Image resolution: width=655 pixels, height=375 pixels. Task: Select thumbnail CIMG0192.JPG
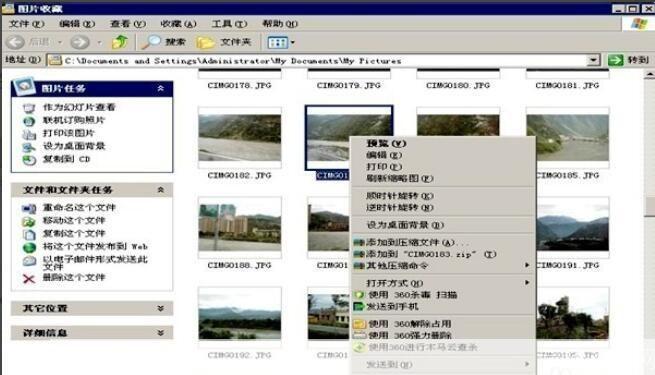pyautogui.click(x=240, y=317)
